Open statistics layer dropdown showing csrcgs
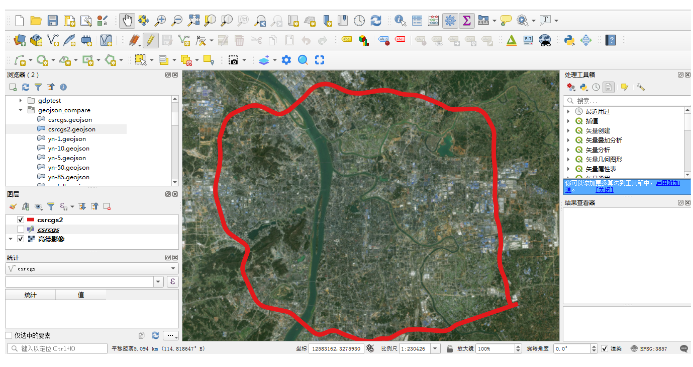Screen dimensions: 693x367 pos(92,268)
